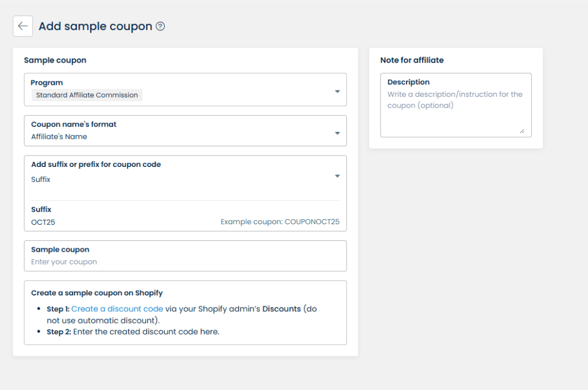Open the "Create a discount code" link
This screenshot has width=588, height=390.
click(117, 309)
